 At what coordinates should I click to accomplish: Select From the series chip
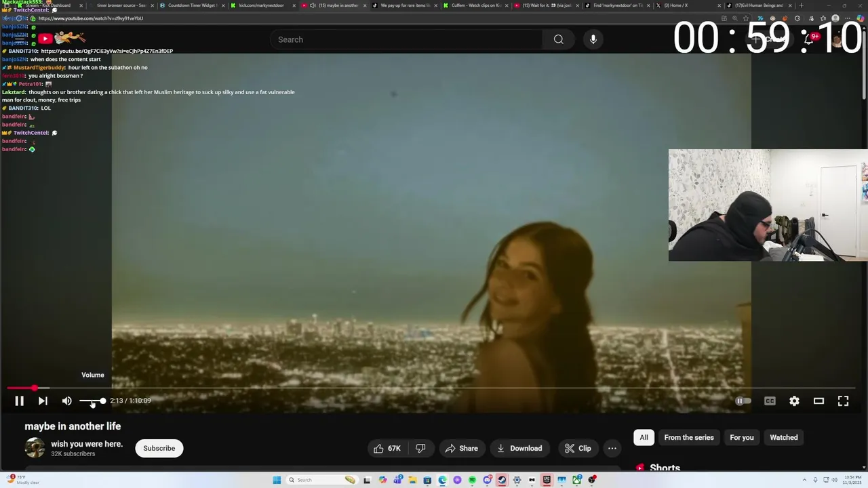(689, 437)
